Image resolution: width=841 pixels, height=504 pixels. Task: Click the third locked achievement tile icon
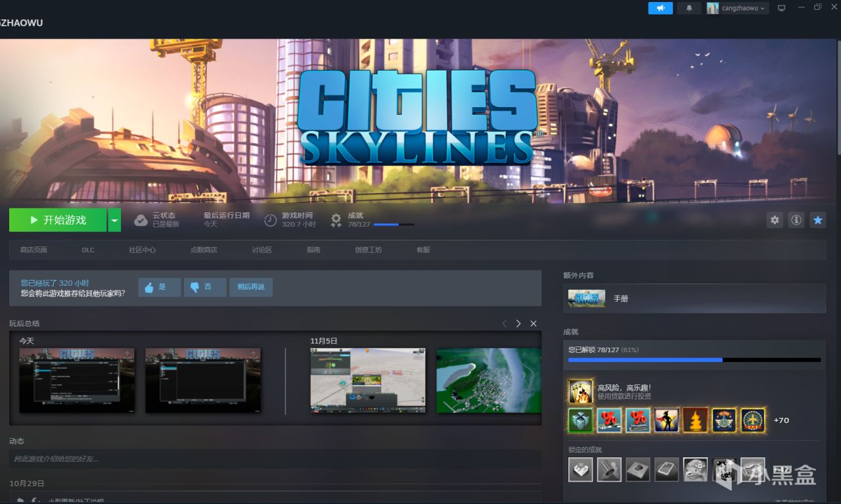638,469
